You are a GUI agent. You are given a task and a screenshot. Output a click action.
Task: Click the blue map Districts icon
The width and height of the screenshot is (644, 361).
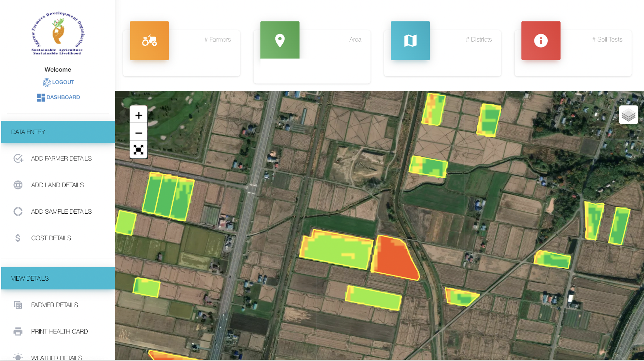click(410, 41)
